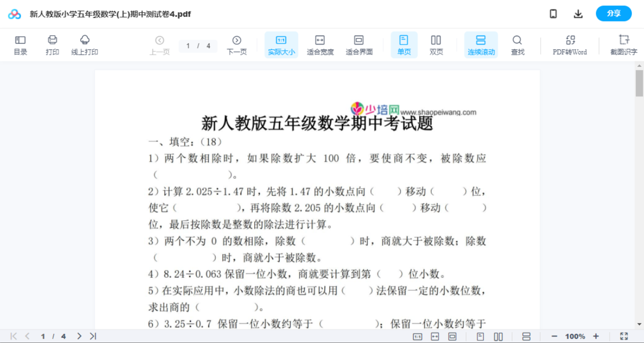Toggle off 连续滚动 continuous scrolling
The width and height of the screenshot is (644, 343).
481,45
